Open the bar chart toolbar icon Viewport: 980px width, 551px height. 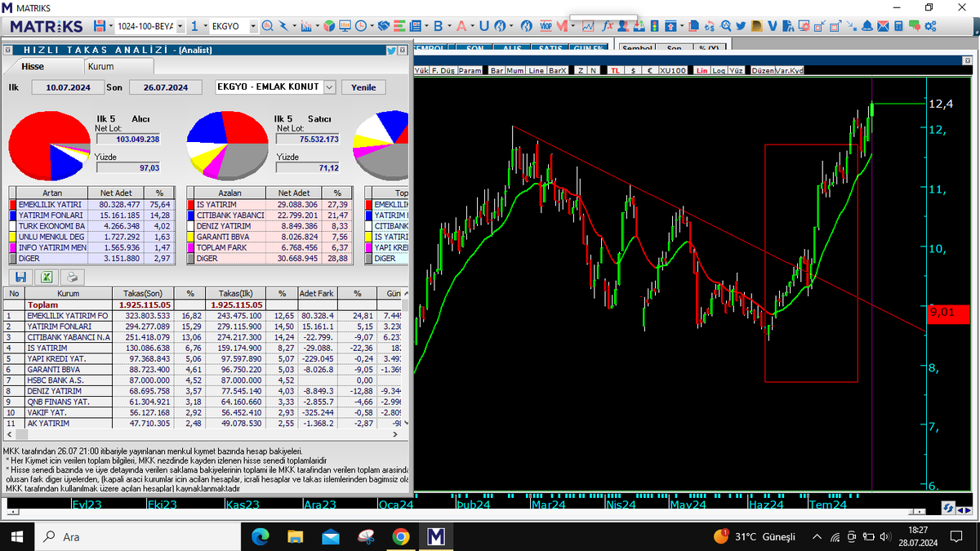[x=305, y=26]
